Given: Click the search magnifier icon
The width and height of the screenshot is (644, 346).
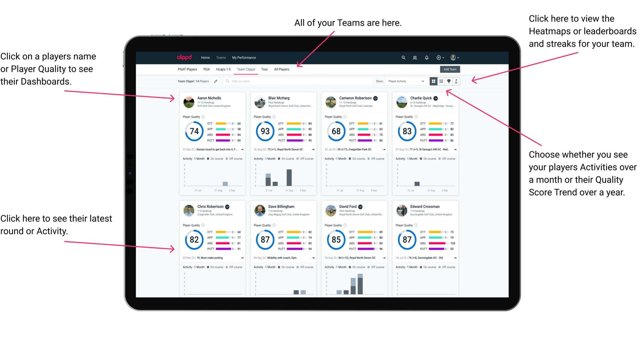Looking at the screenshot, I should coord(402,57).
